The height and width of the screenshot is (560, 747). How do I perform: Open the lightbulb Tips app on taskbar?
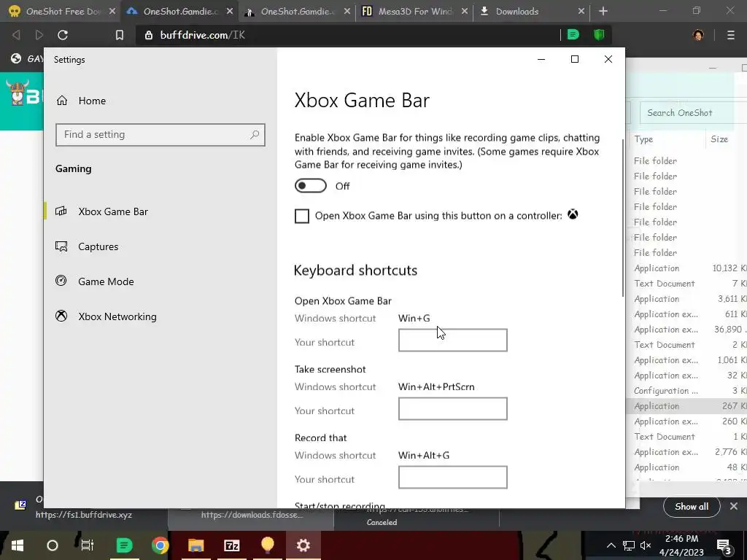click(267, 545)
